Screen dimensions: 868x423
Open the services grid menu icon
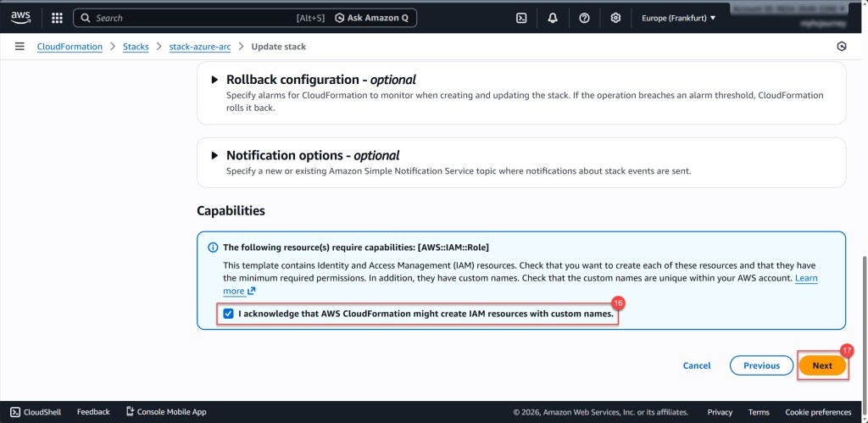click(x=57, y=18)
